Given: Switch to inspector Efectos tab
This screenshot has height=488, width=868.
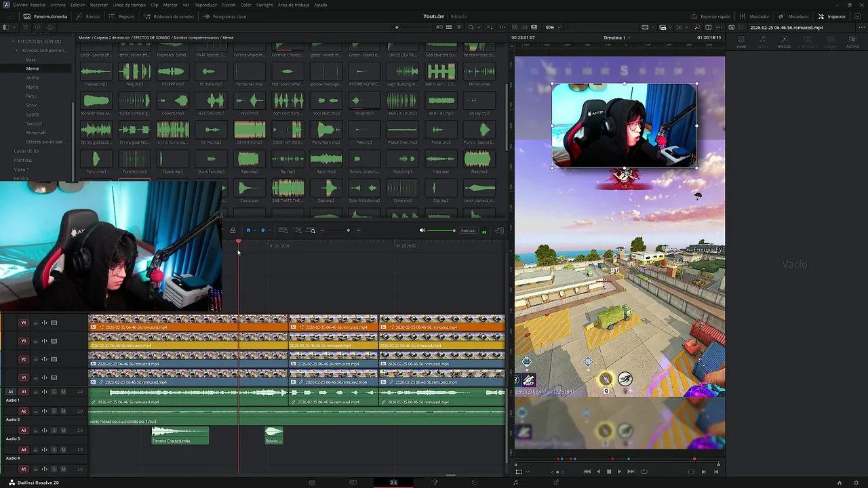Looking at the screenshot, I should tap(785, 42).
